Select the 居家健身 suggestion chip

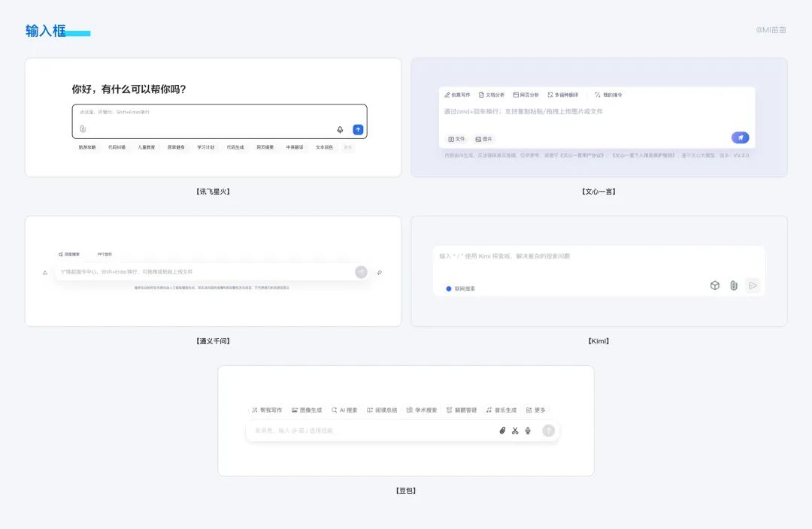click(x=176, y=147)
